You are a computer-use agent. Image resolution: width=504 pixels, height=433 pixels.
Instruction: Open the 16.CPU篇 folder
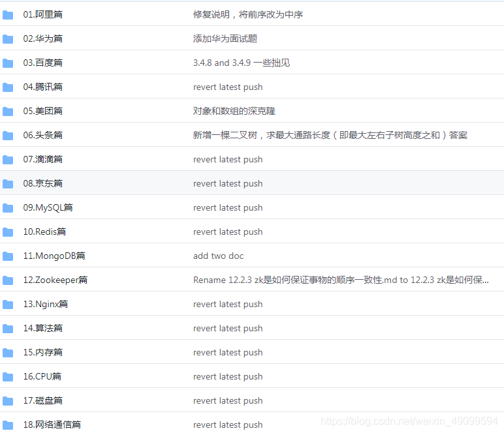[x=42, y=376]
